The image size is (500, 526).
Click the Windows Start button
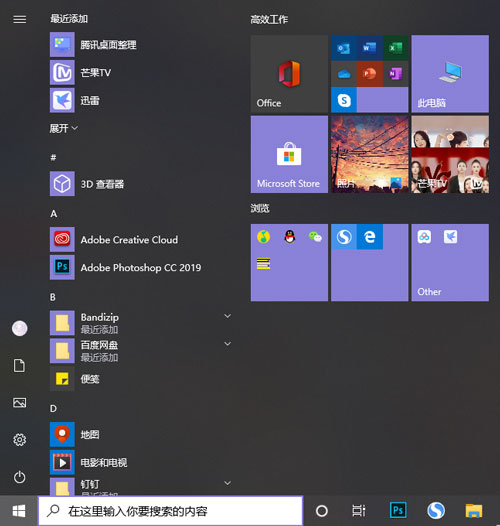tap(19, 511)
